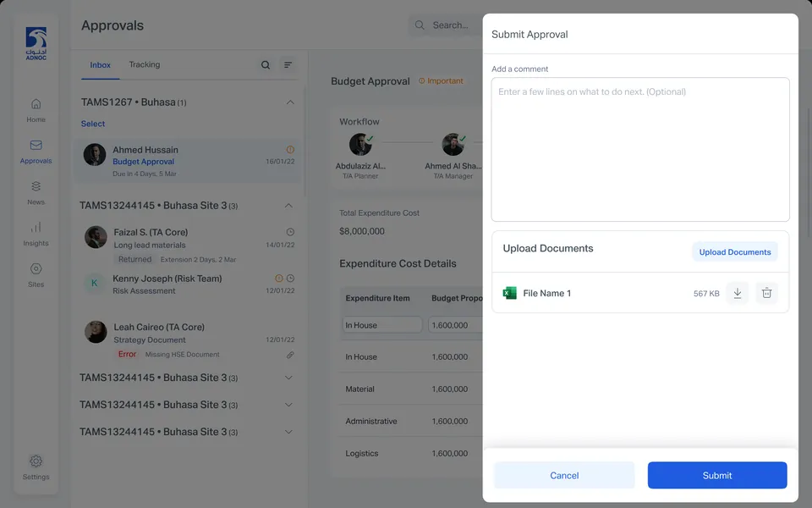
Task: Expand the last TAMS13244145 Buhasa Site 3 group
Action: coord(289,431)
